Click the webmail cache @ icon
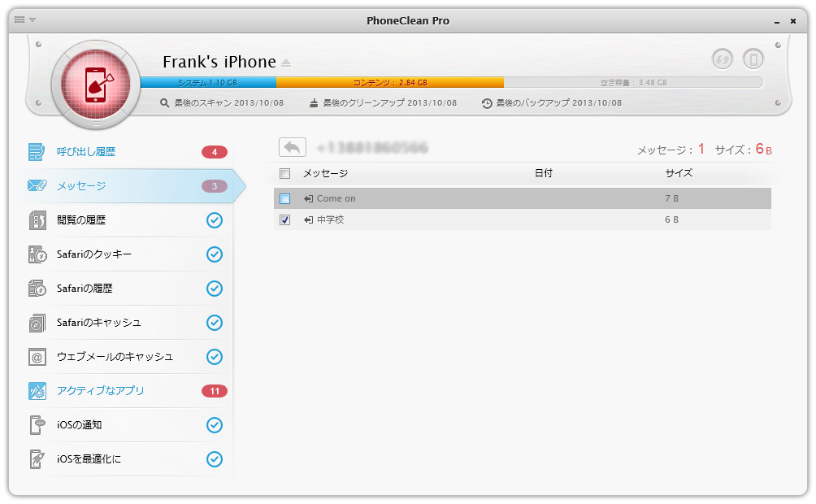Screen dimensions: 816x504 click(37, 357)
